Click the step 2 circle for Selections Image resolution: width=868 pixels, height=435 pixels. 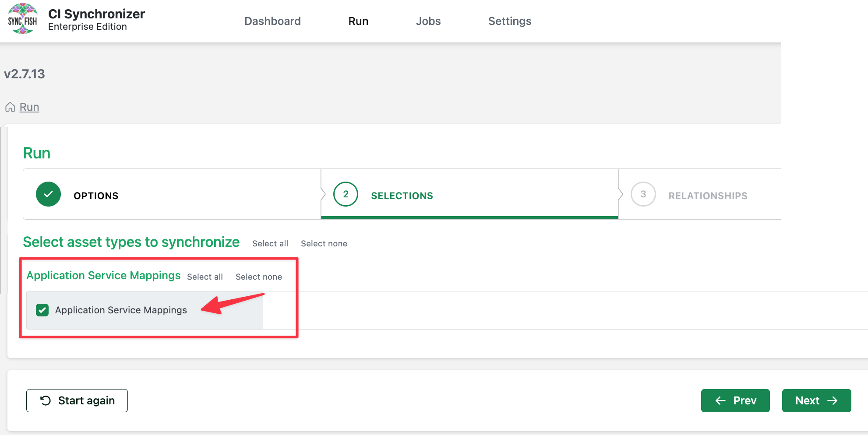[346, 194]
